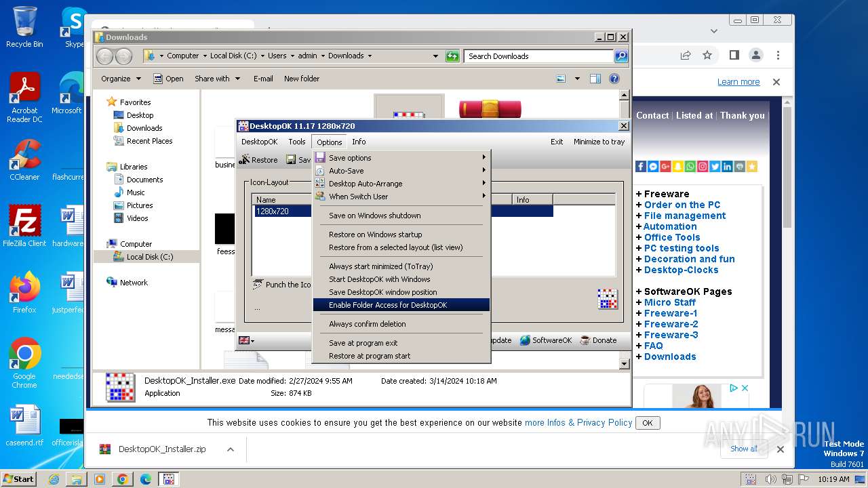Open CCleaner desktop shortcut

coord(24,161)
